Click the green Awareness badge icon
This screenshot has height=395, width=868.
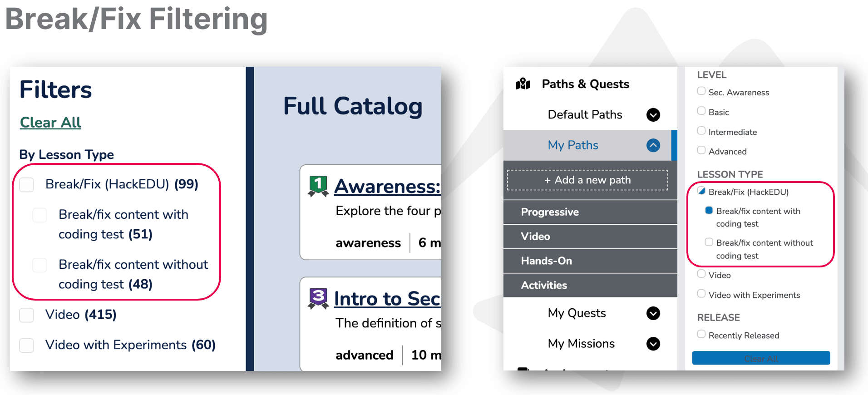(318, 186)
